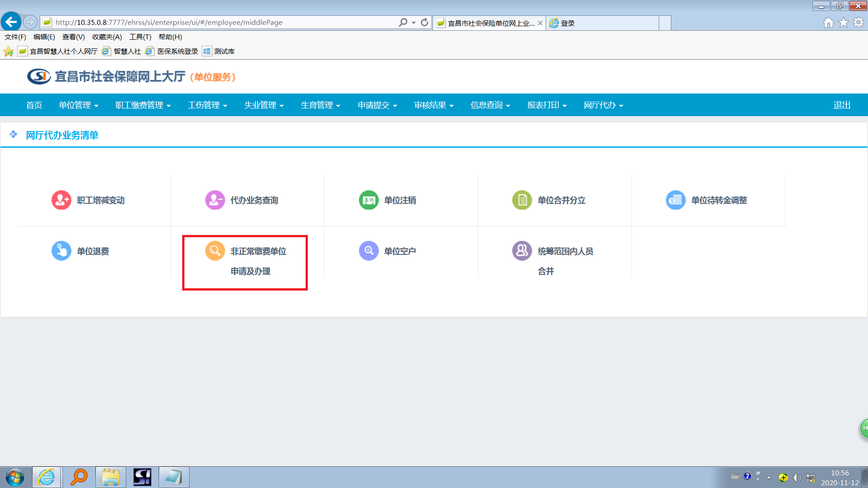Select the 单位合并分立 document icon

522,200
